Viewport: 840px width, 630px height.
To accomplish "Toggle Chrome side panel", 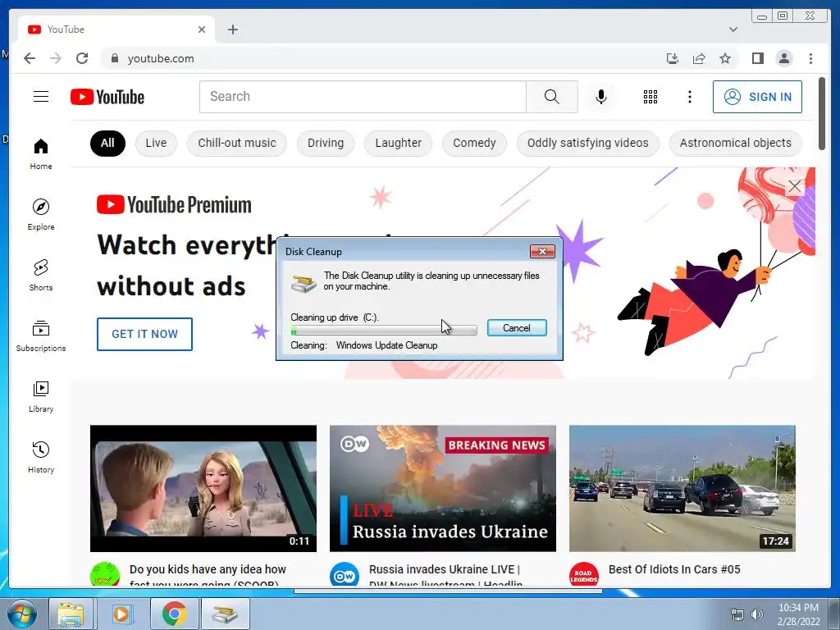I will [757, 58].
